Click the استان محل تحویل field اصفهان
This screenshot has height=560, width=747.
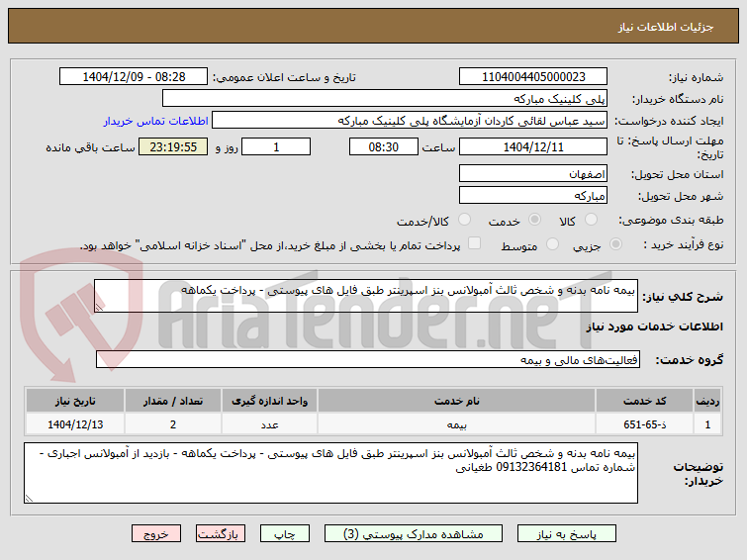coord(533,173)
